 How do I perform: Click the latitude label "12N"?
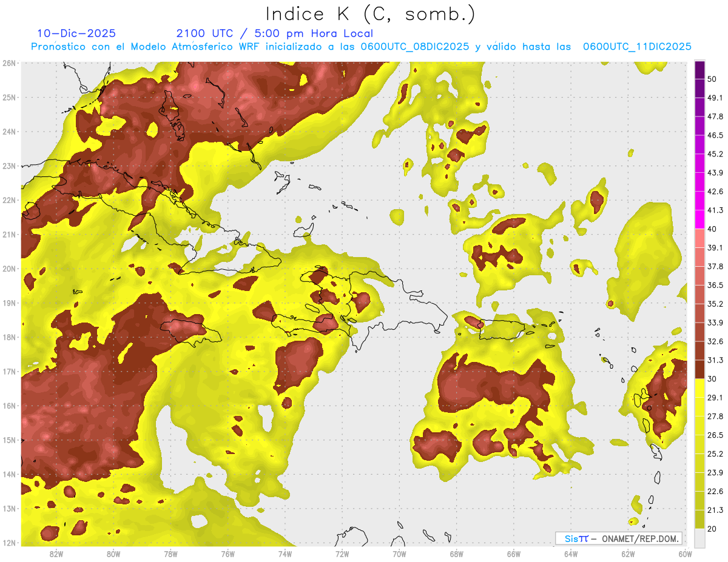[9, 543]
